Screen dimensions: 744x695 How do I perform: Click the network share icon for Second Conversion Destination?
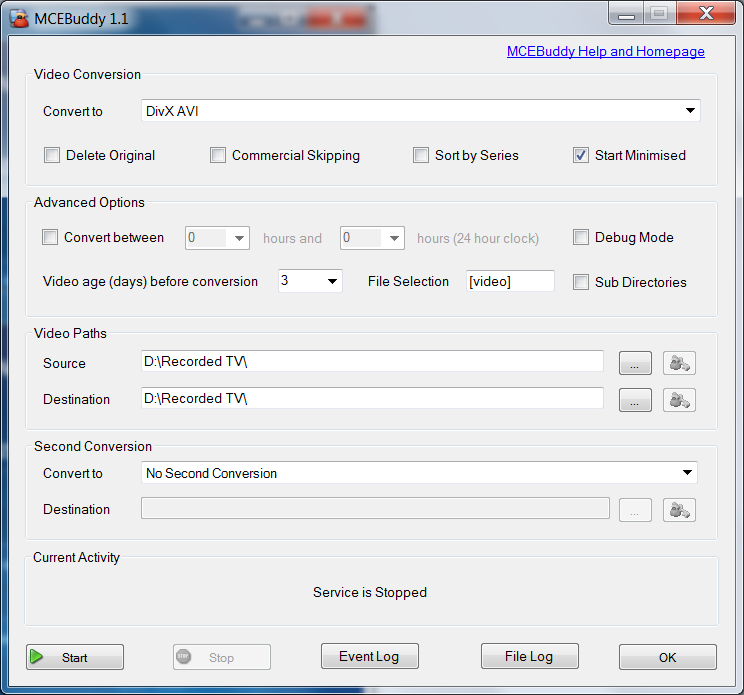(679, 510)
